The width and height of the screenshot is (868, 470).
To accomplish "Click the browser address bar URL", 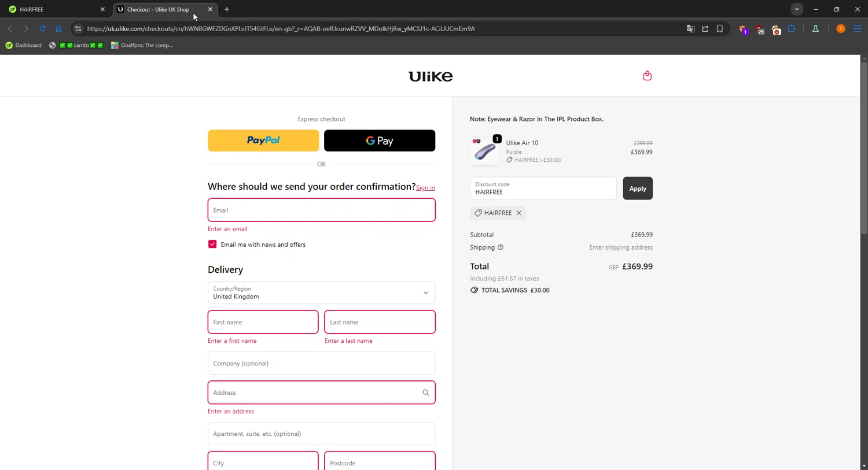I will click(x=281, y=28).
